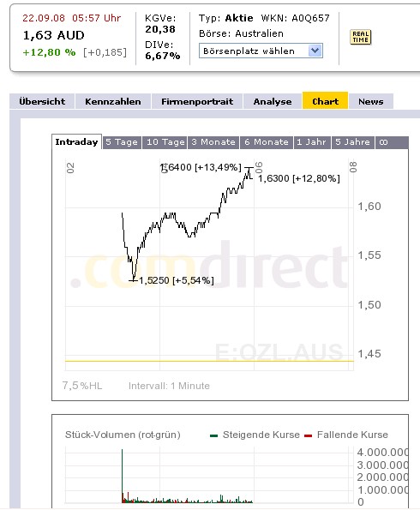Open the News tab
This screenshot has height=510, width=420.
pos(371,101)
